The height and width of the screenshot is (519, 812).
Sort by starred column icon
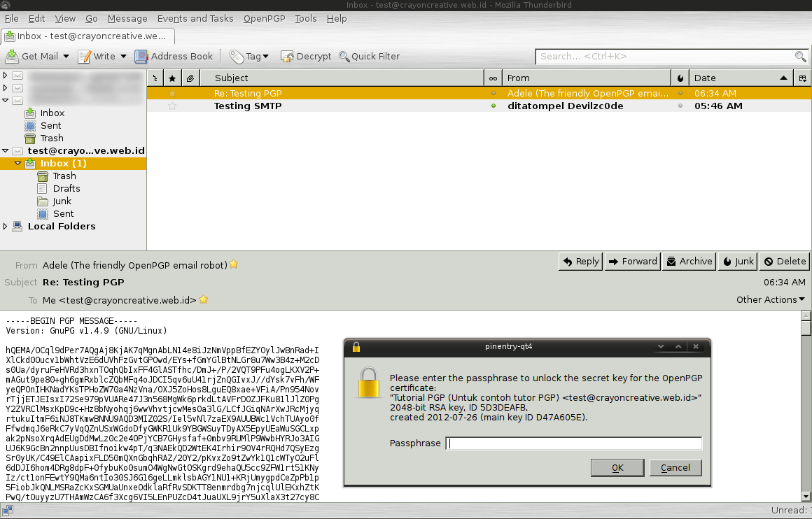coord(172,78)
